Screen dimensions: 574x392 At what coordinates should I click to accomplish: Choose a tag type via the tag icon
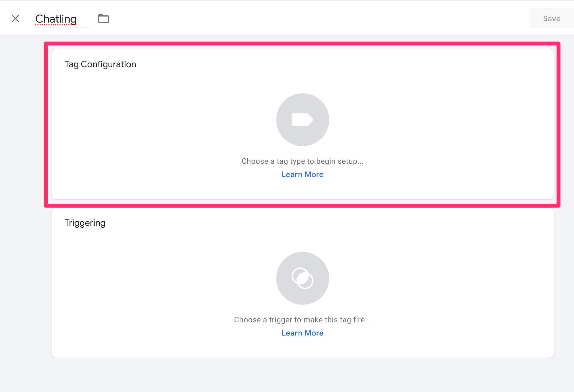pyautogui.click(x=302, y=120)
